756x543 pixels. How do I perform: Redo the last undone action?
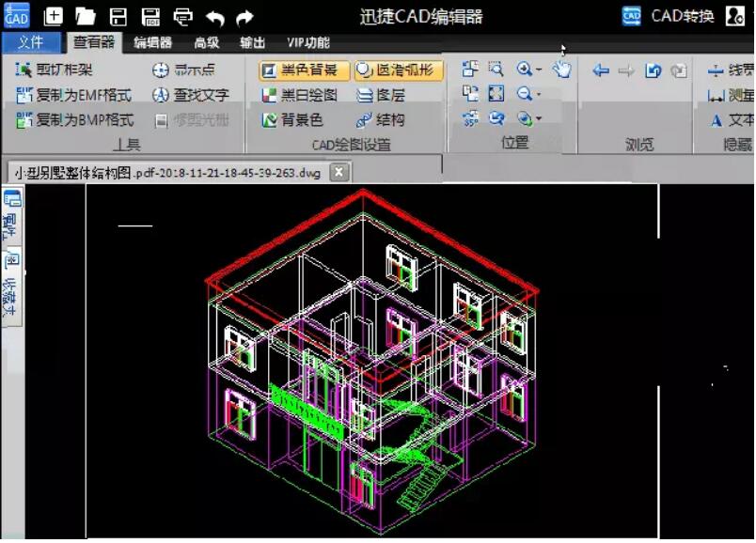point(244,18)
